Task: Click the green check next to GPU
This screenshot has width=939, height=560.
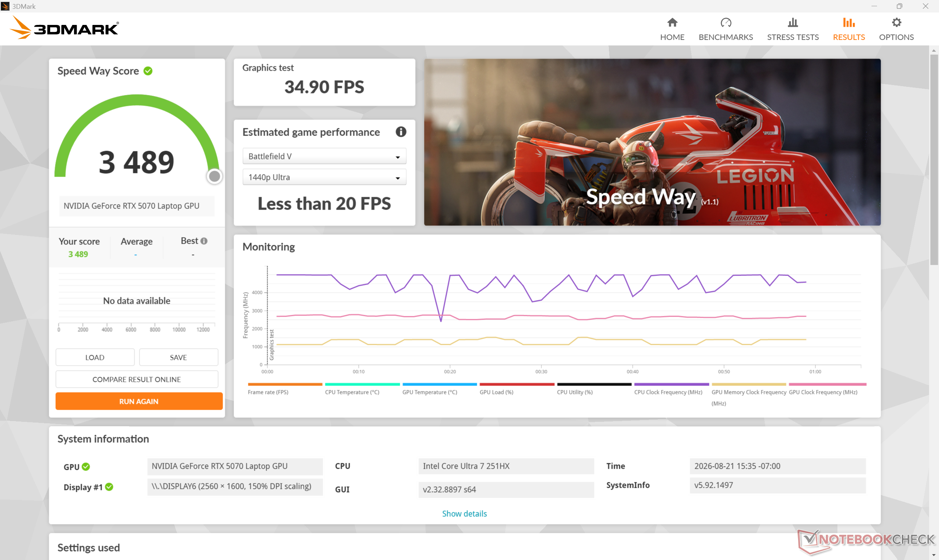Action: [86, 467]
